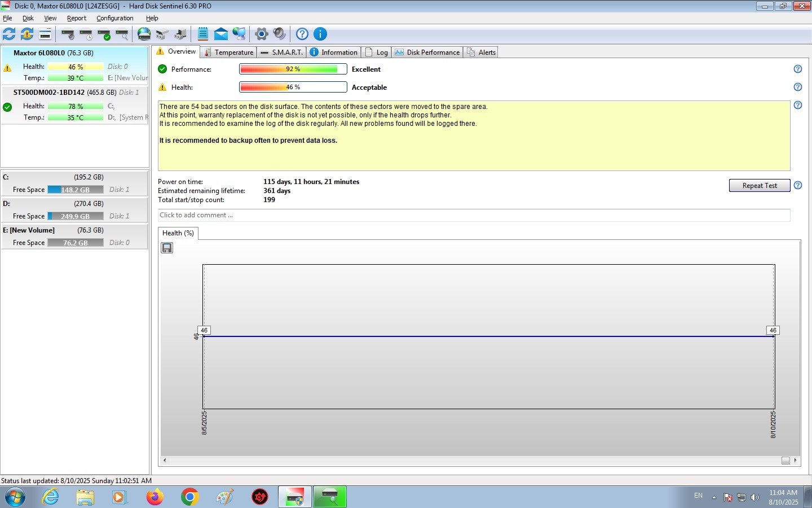Click the blue-and-white disk panel toolbar icon
This screenshot has height=508, width=812.
pyautogui.click(x=45, y=34)
